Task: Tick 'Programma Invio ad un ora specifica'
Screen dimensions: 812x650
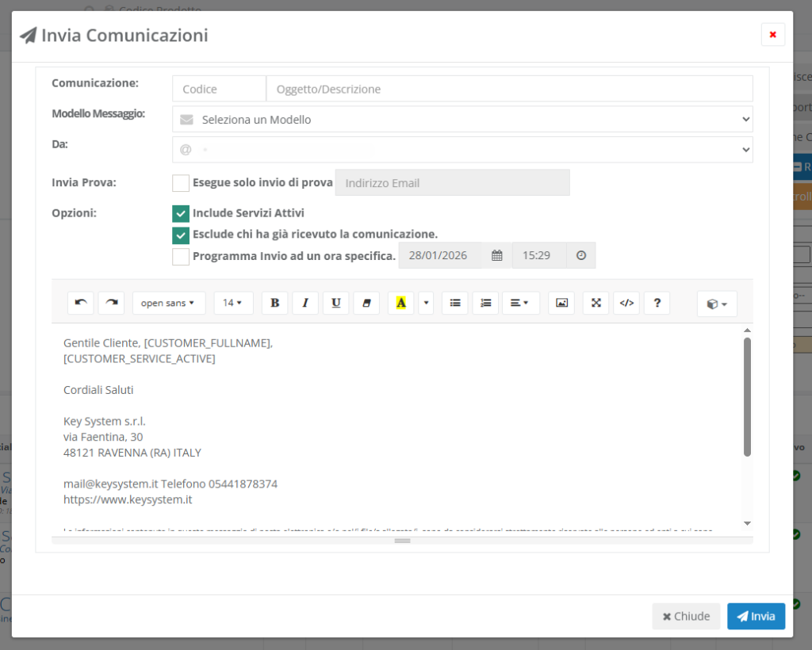Action: coord(181,256)
